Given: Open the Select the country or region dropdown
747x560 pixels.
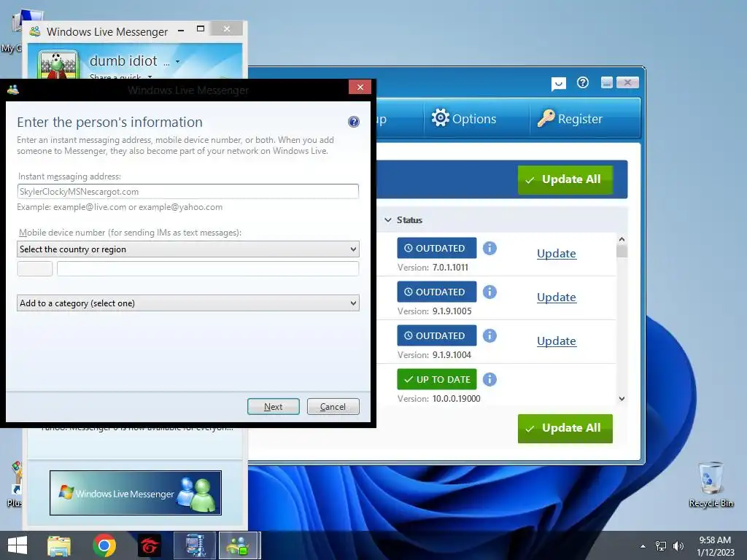Looking at the screenshot, I should coord(187,249).
